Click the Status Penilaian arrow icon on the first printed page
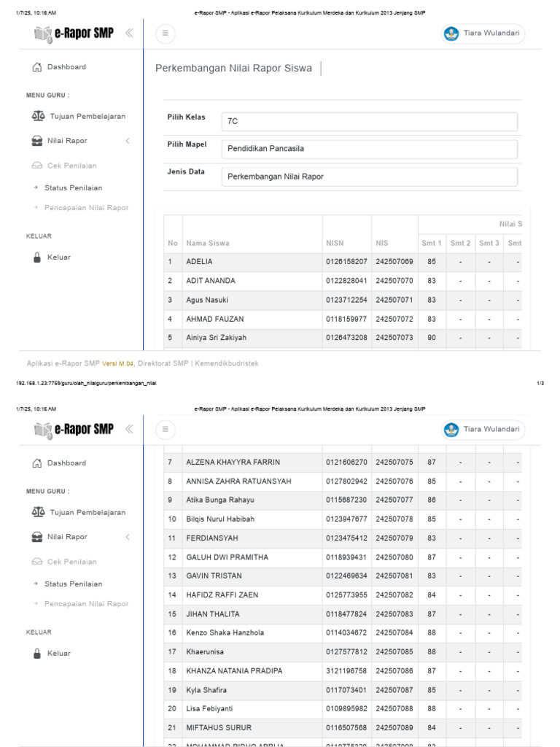 point(36,187)
